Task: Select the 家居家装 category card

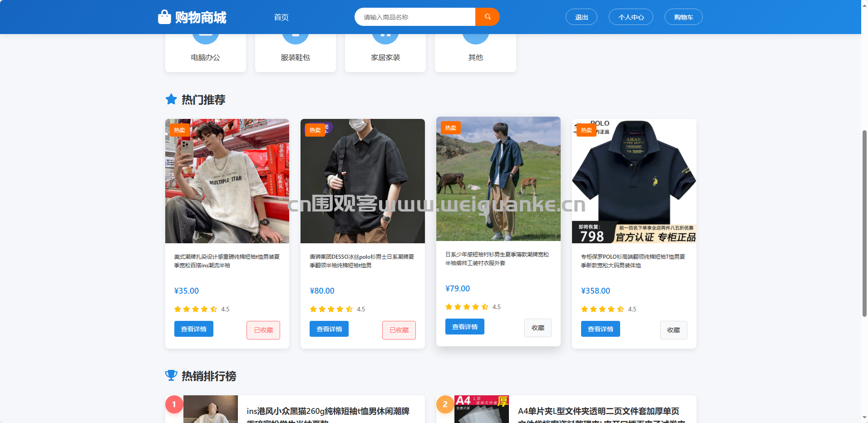Action: tap(385, 53)
